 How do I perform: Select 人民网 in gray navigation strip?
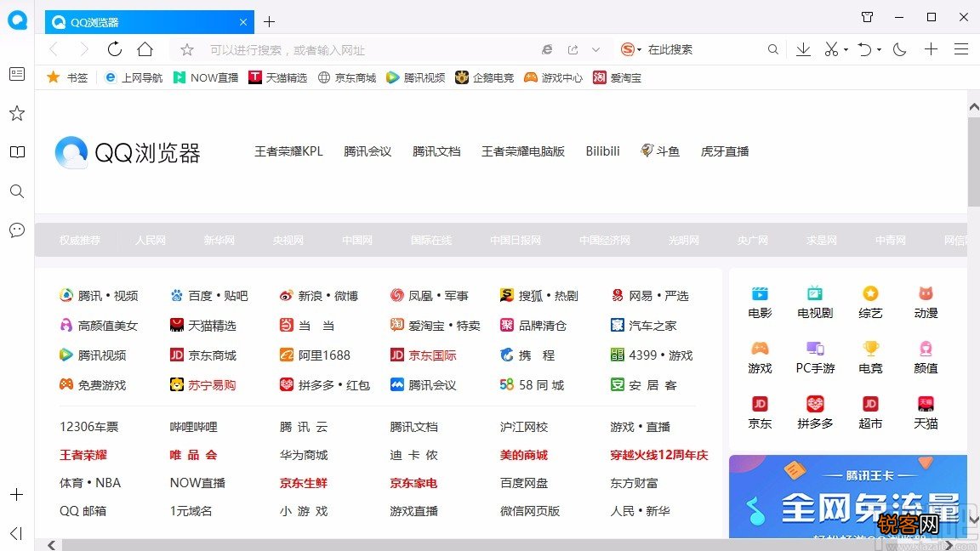pyautogui.click(x=151, y=240)
